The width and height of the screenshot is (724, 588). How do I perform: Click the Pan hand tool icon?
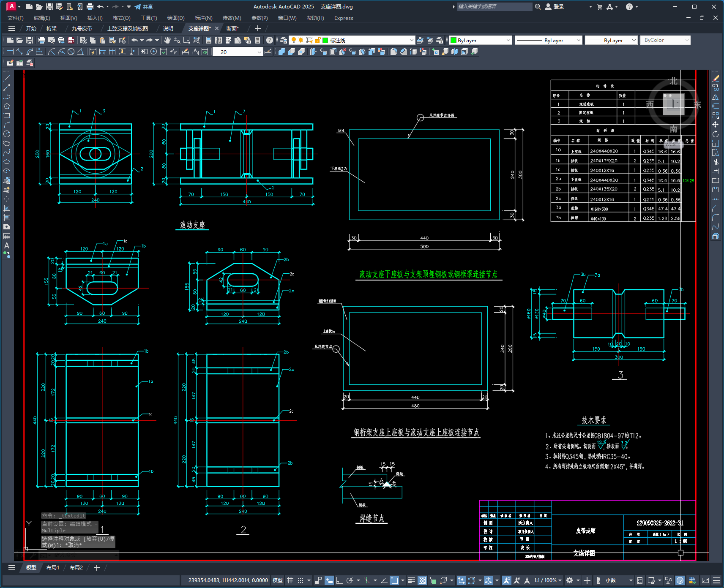[167, 40]
